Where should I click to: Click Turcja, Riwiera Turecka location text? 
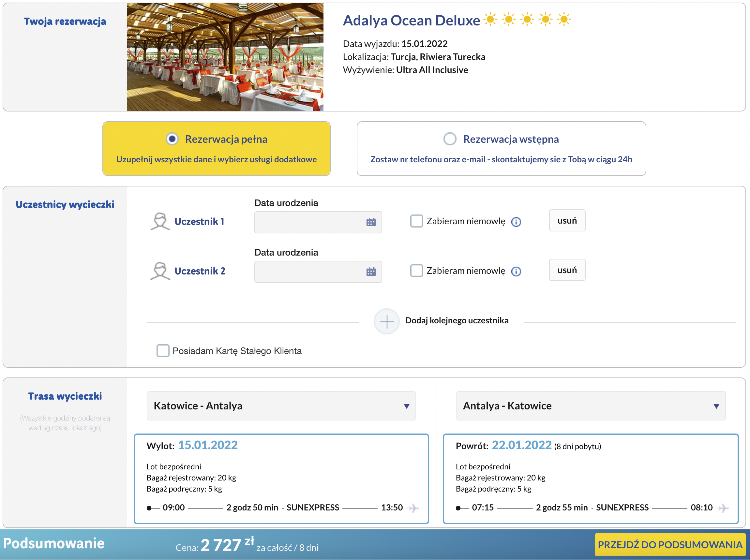click(x=438, y=57)
